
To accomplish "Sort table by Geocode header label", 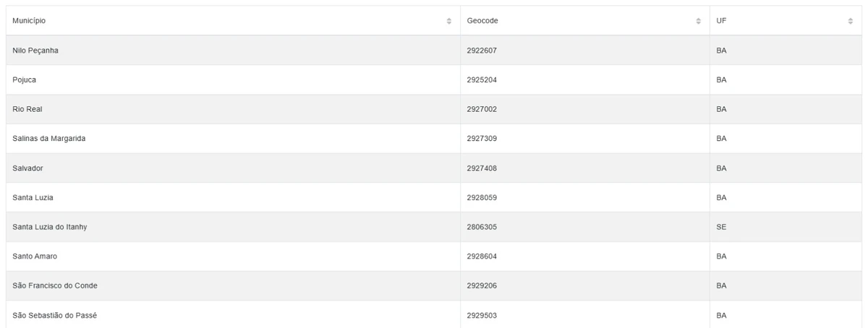I will pos(482,21).
